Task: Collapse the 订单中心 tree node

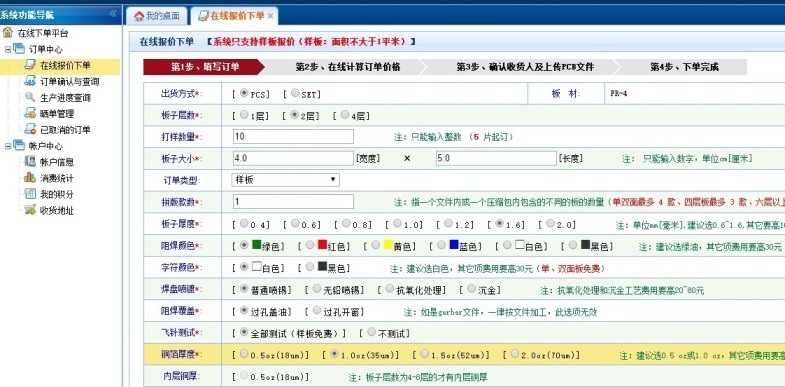Action: [8, 50]
